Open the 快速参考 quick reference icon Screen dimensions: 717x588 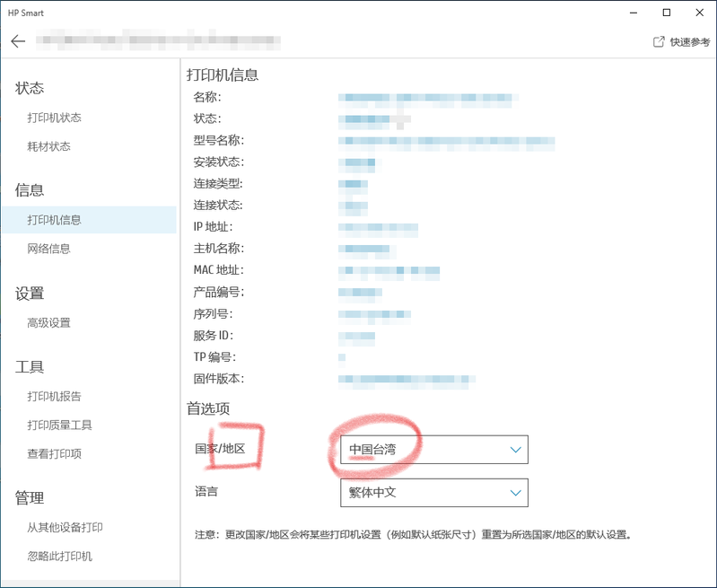(x=659, y=42)
